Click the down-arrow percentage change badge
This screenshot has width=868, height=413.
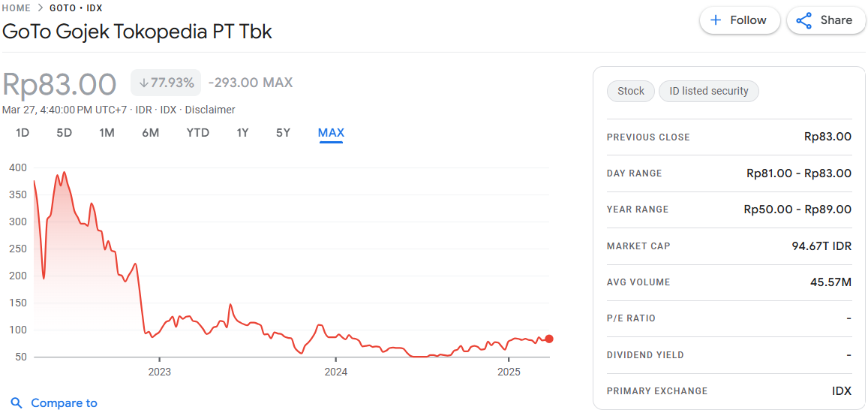[x=166, y=83]
